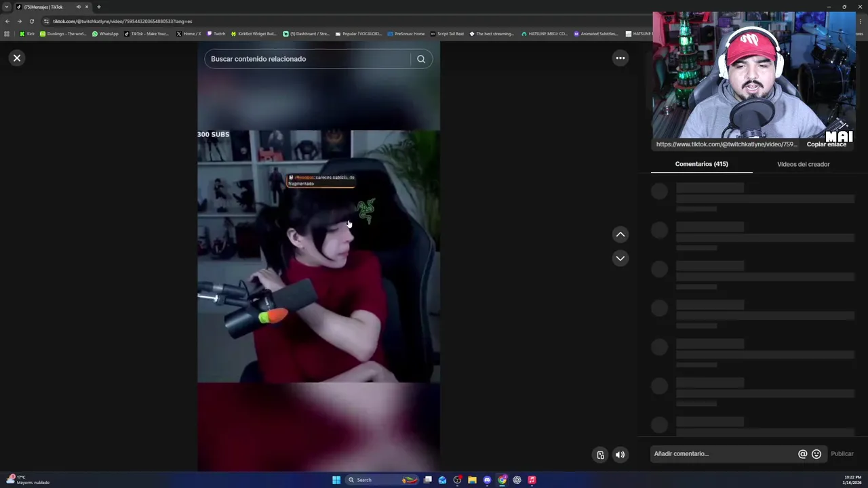Open the 'Popular ! VOCALOID' bookmark
Screen dimensions: 868x488
(x=359, y=33)
